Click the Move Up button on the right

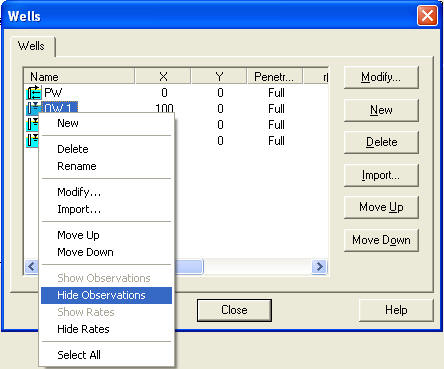381,207
